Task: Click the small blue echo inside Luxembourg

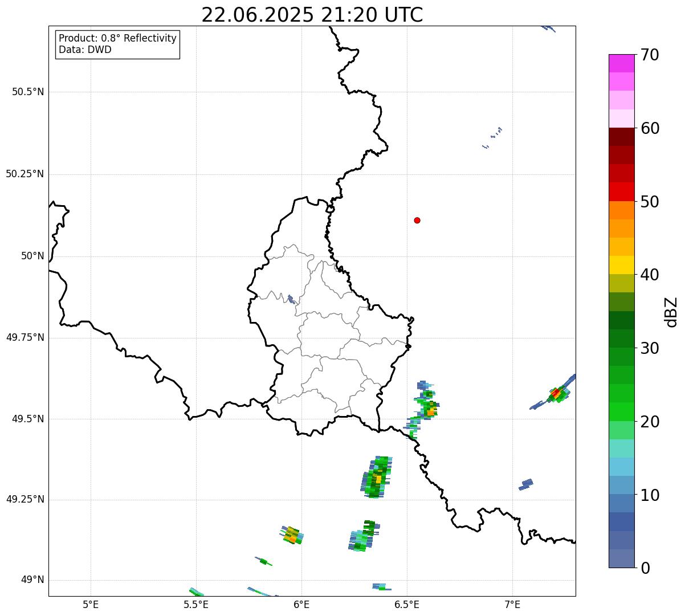Action: [x=291, y=299]
